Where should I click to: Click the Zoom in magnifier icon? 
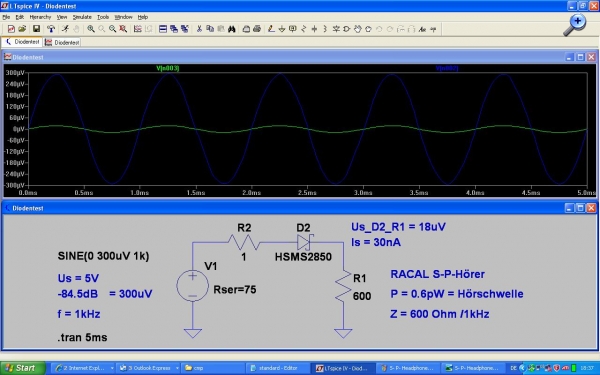click(91, 29)
